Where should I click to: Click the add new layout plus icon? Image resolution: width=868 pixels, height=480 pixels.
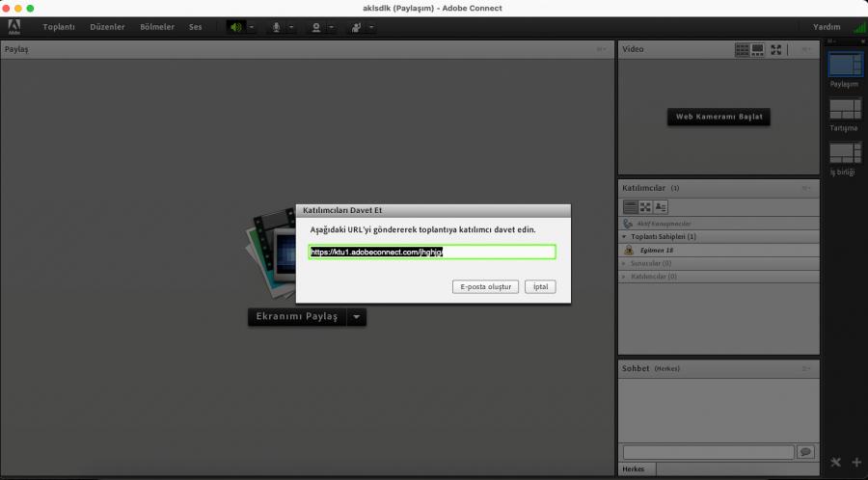click(856, 462)
